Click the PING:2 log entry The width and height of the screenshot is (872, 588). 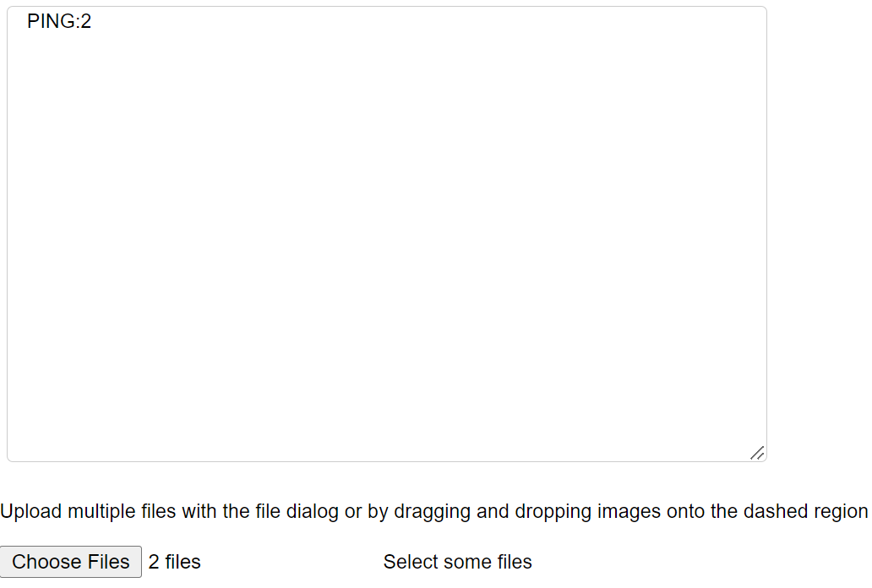[x=58, y=21]
